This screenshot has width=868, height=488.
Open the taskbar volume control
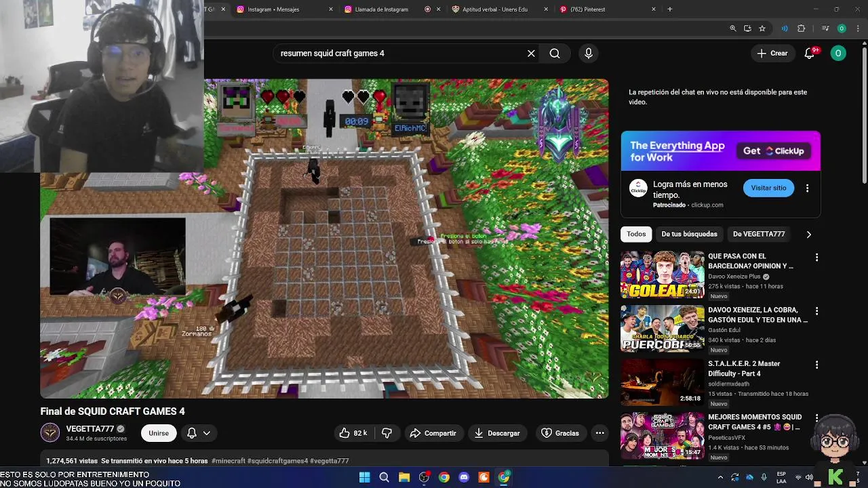click(x=809, y=478)
